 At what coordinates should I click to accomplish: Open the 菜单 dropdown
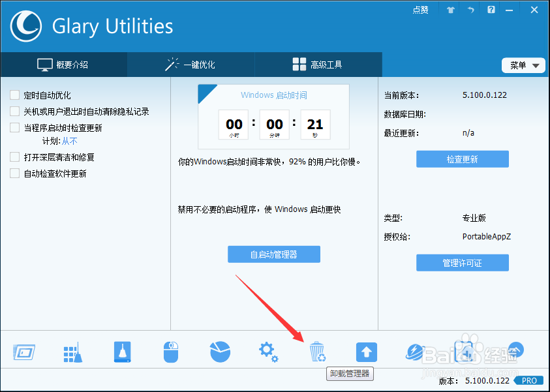coord(523,66)
